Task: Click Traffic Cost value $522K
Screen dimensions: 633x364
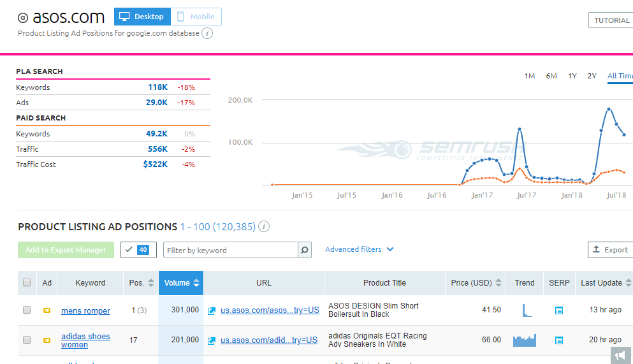Action: pyautogui.click(x=155, y=164)
